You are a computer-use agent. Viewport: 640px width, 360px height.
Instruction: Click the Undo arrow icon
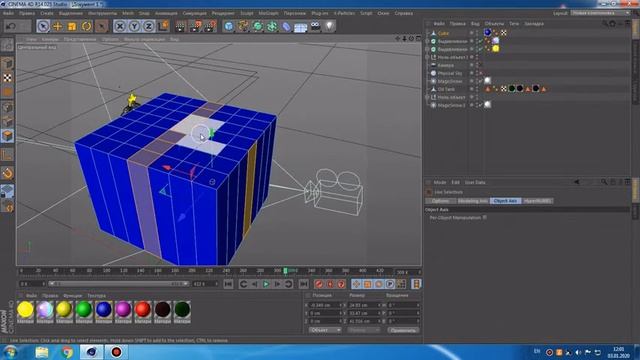(x=11, y=27)
